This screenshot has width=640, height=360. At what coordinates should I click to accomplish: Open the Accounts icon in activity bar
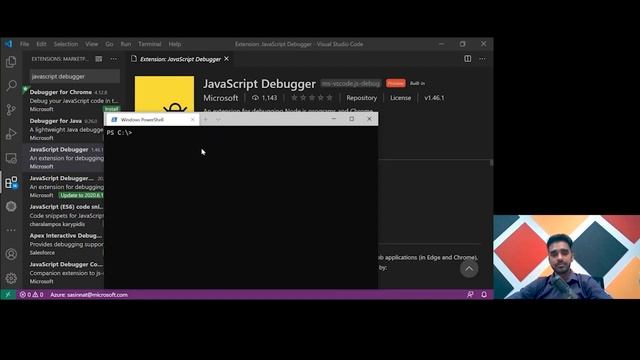(x=11, y=254)
